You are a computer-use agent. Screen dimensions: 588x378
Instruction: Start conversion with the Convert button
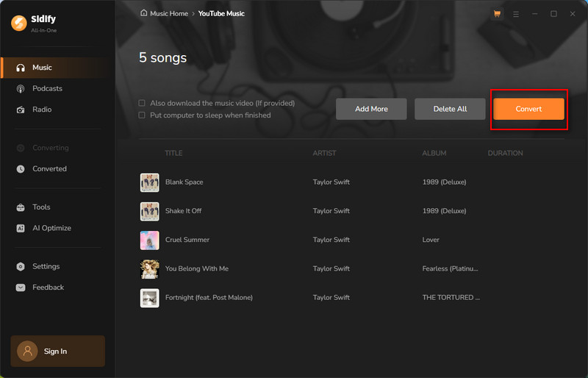point(528,109)
